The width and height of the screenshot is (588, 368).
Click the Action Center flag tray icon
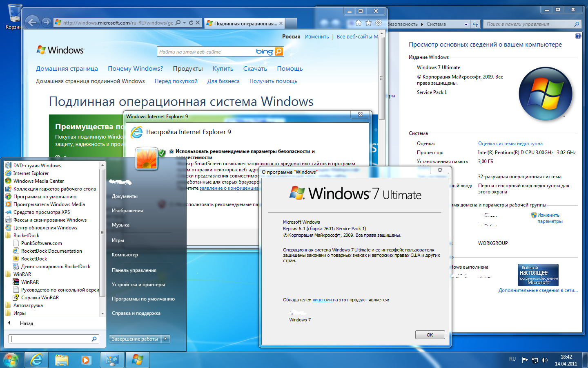click(525, 360)
